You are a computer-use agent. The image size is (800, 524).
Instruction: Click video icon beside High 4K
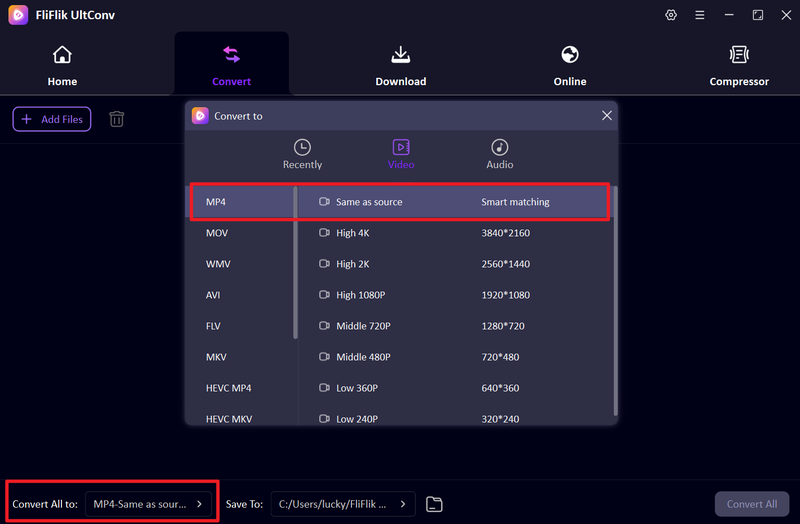(x=324, y=233)
